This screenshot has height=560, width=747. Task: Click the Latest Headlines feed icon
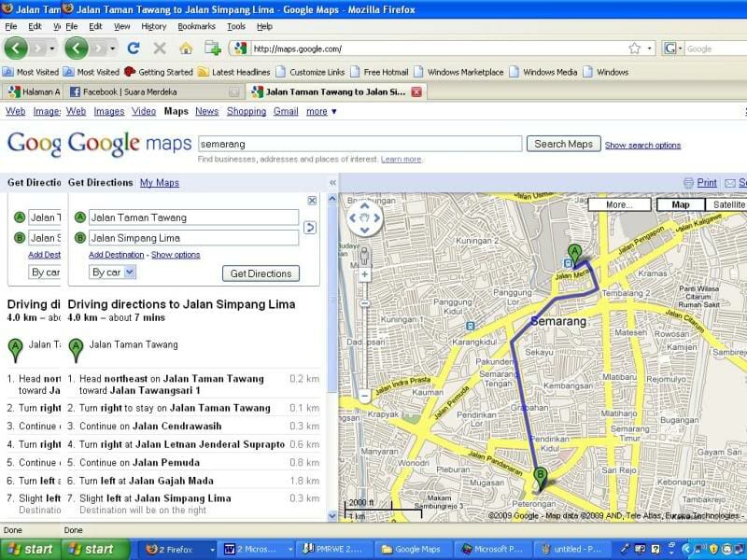(x=204, y=72)
